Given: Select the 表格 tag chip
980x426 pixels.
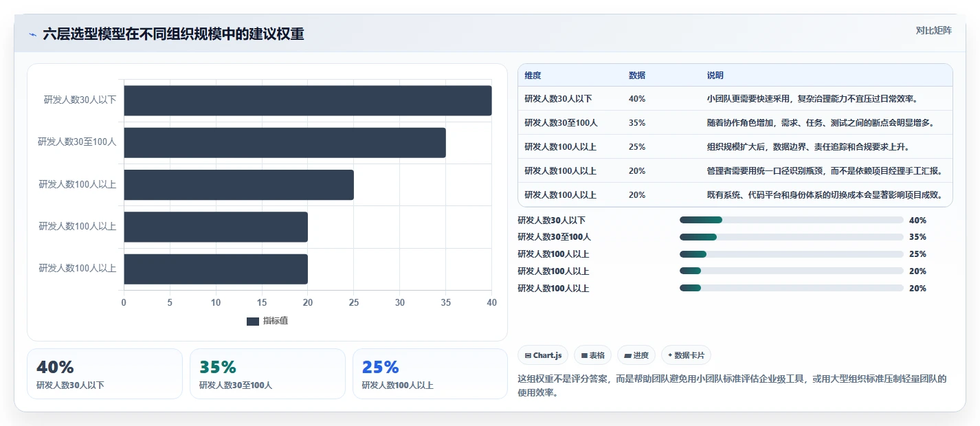Looking at the screenshot, I should click(593, 355).
